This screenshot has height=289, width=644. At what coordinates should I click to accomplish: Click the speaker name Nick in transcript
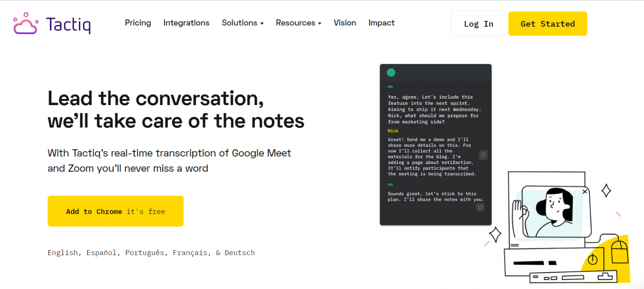pos(393,131)
